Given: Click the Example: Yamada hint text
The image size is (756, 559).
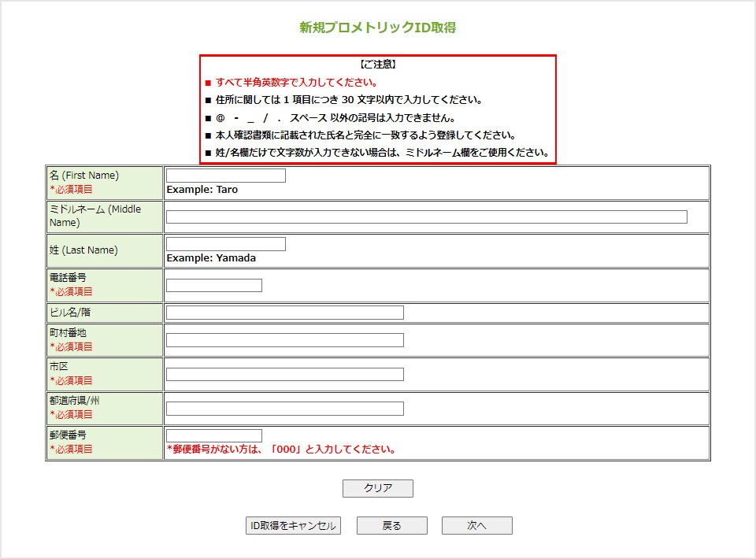Looking at the screenshot, I should coord(211,258).
